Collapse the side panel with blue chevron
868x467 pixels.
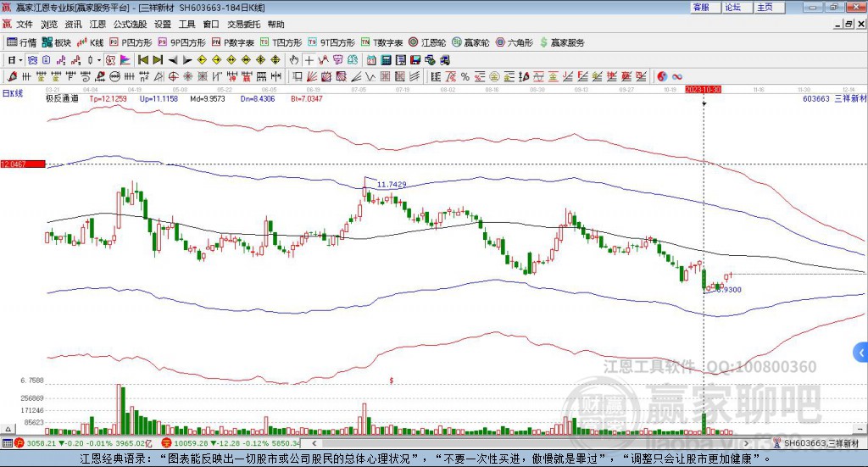[x=861, y=353]
